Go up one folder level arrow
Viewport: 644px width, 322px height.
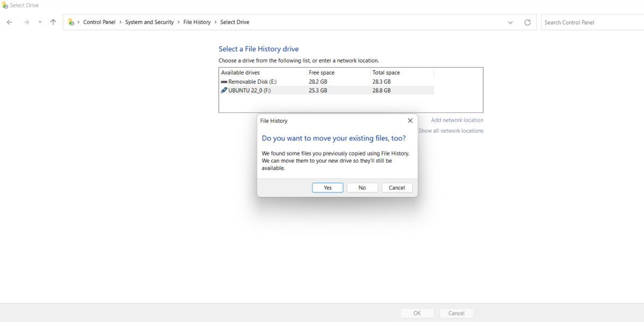(53, 22)
